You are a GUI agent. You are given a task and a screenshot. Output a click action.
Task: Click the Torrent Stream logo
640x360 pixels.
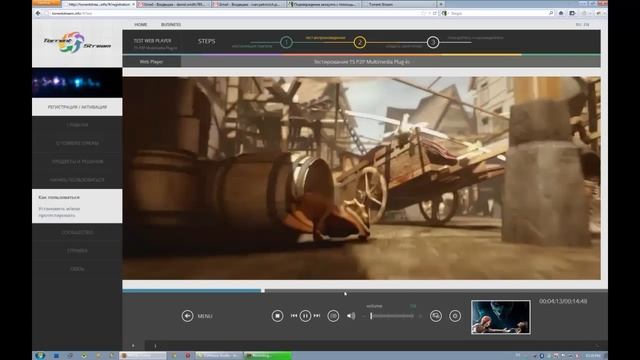[77, 42]
